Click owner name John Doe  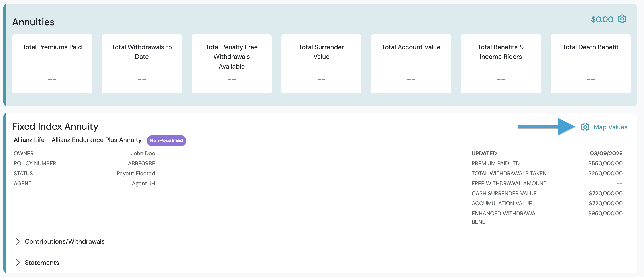[143, 153]
